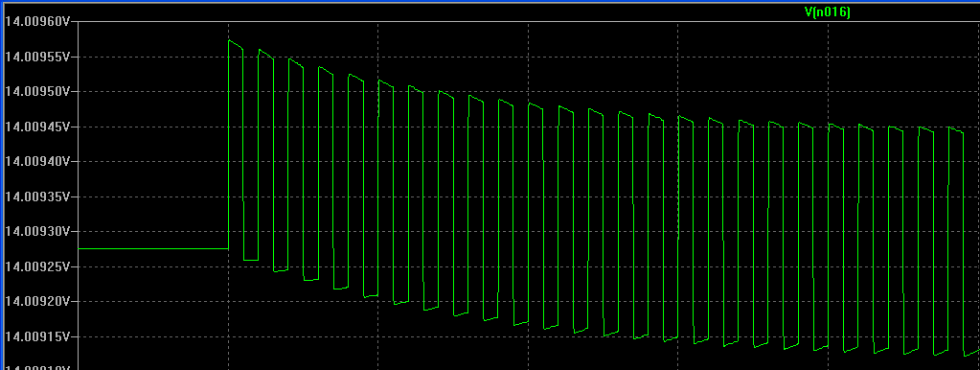
Task: Click the bottom of the first waveform trough
Action: point(251,260)
